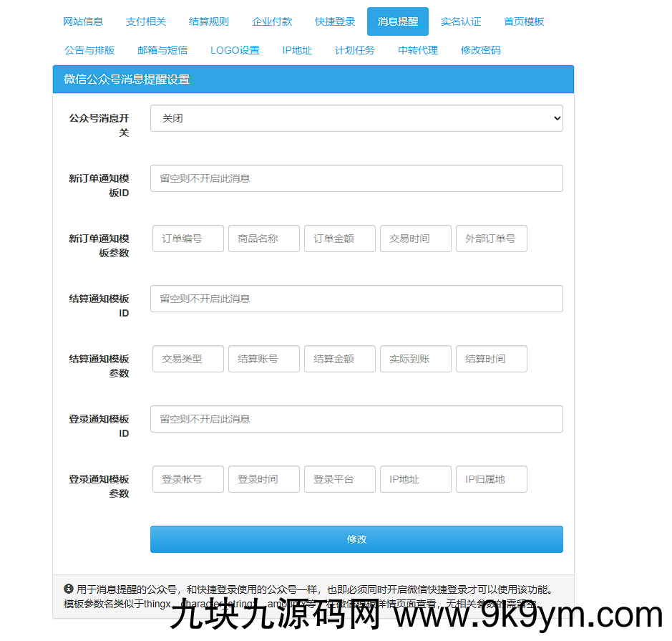Click the info icon in footer note
This screenshot has width=672, height=641.
(x=69, y=589)
